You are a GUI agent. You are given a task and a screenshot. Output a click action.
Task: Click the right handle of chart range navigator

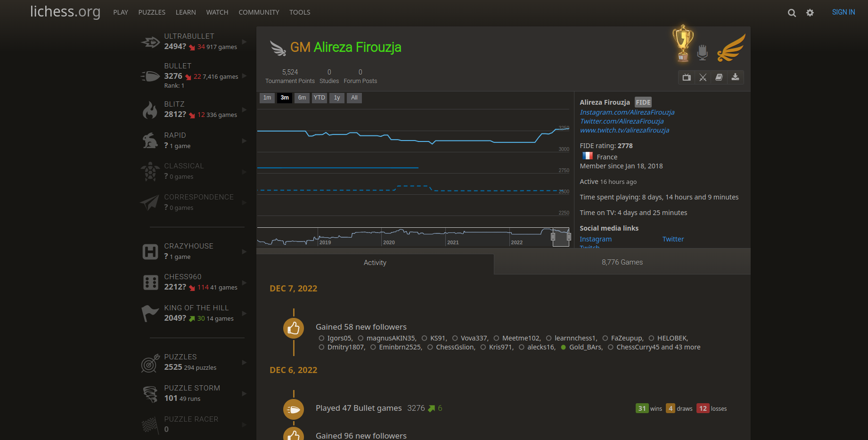569,237
